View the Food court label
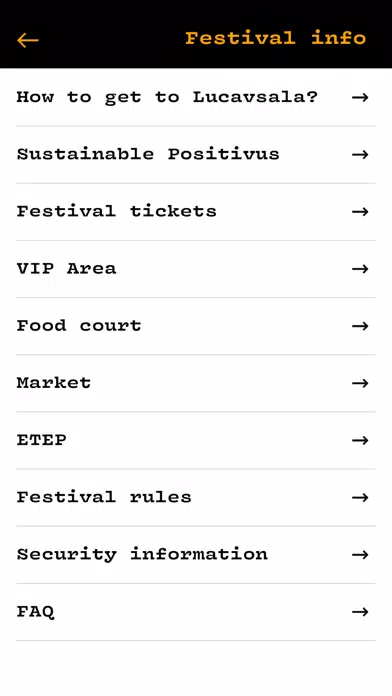Image resolution: width=392 pixels, height=696 pixels. [x=79, y=325]
